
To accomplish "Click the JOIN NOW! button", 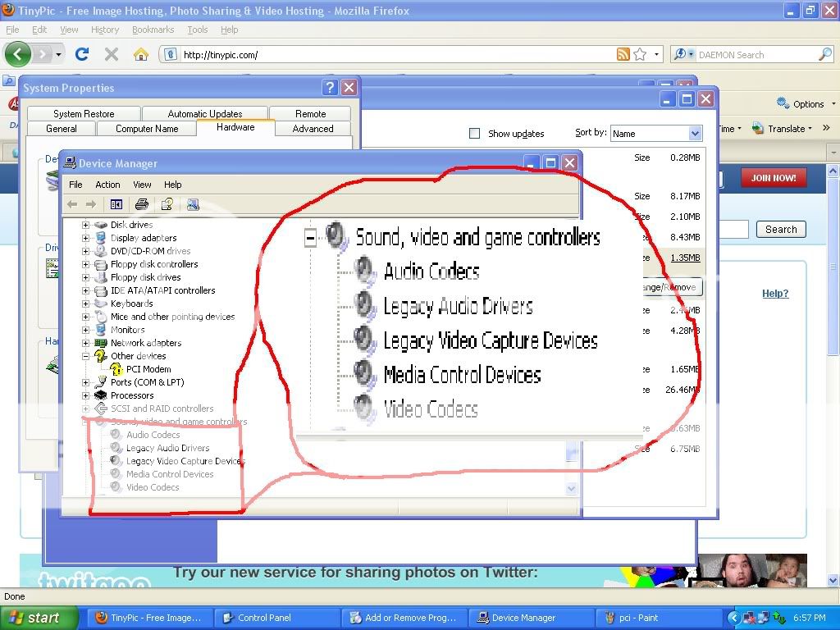I will pos(774,178).
